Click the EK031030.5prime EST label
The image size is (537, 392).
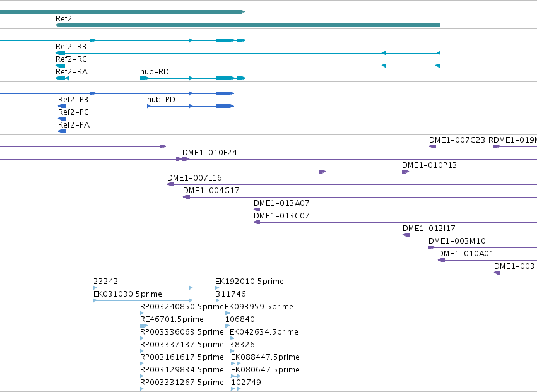coord(127,294)
